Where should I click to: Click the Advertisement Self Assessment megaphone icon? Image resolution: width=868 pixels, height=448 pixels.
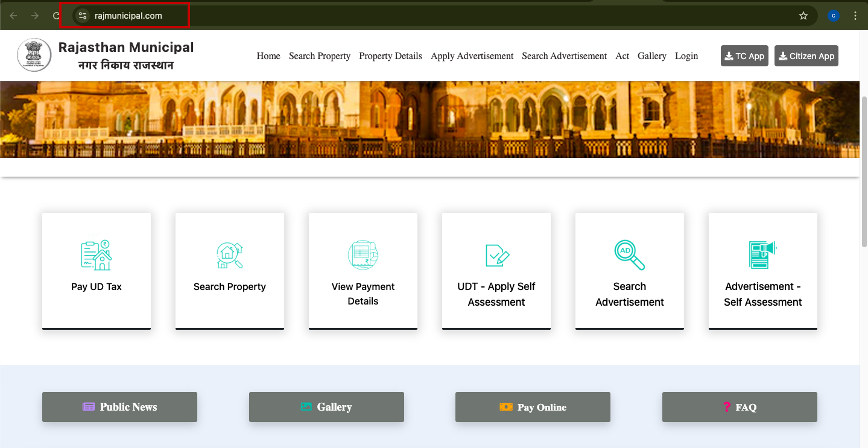coord(762,254)
